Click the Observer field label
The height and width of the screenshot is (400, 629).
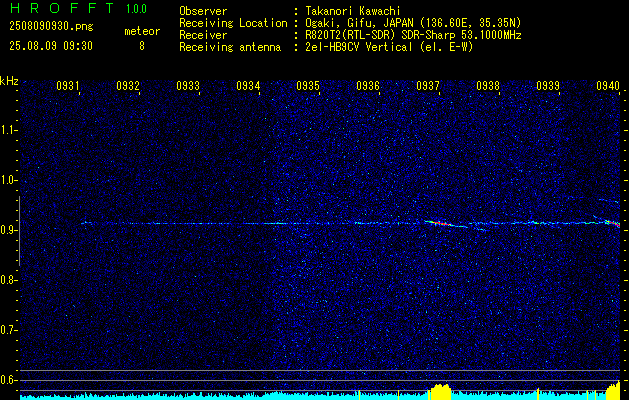click(203, 11)
